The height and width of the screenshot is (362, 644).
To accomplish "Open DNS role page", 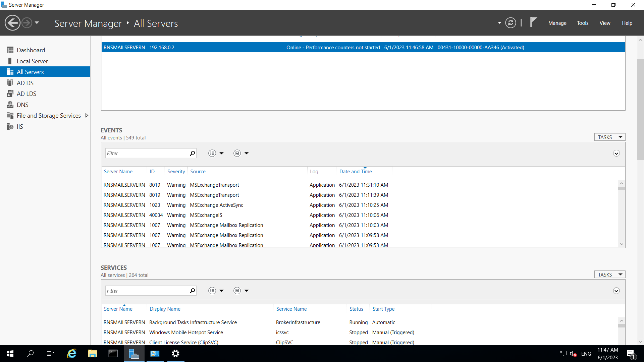I will (x=45, y=105).
